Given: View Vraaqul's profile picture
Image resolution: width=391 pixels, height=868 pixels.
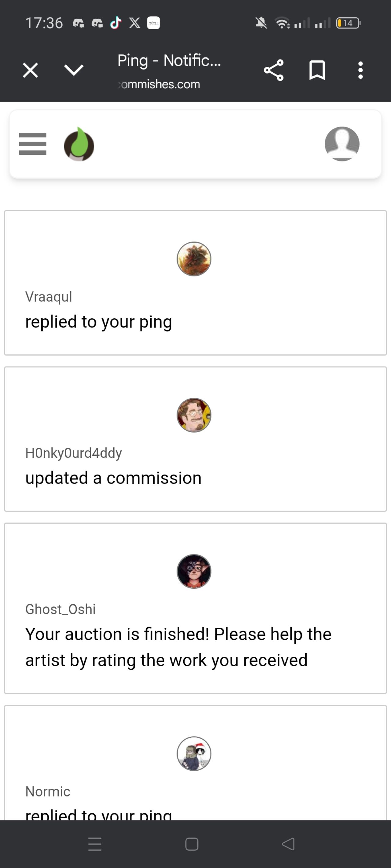Looking at the screenshot, I should 194,259.
